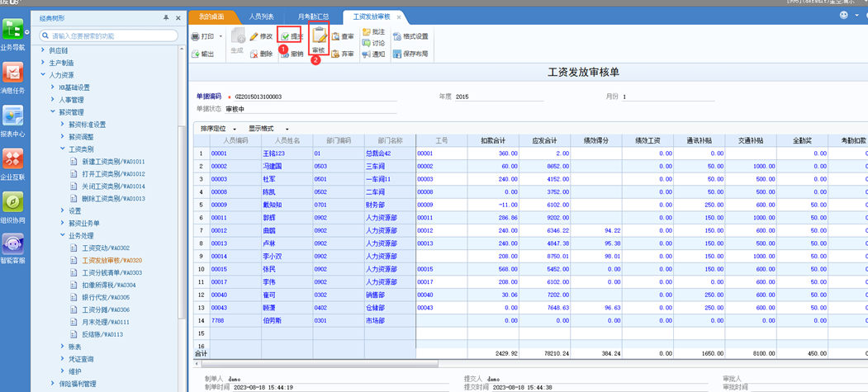Expand the 供应链 tree node
The image size is (868, 392).
43,50
